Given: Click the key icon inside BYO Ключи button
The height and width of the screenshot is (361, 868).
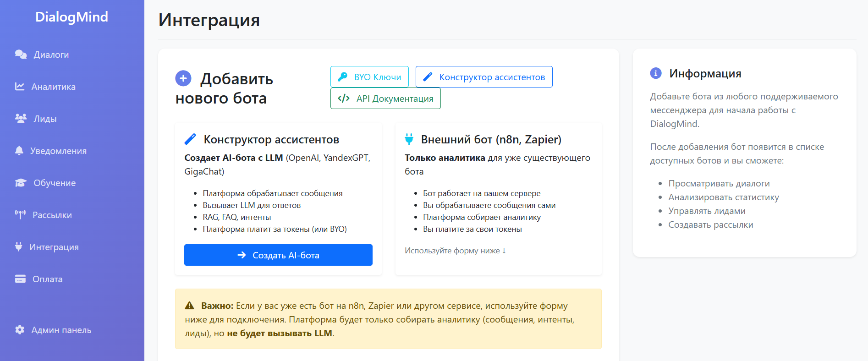Looking at the screenshot, I should (342, 77).
